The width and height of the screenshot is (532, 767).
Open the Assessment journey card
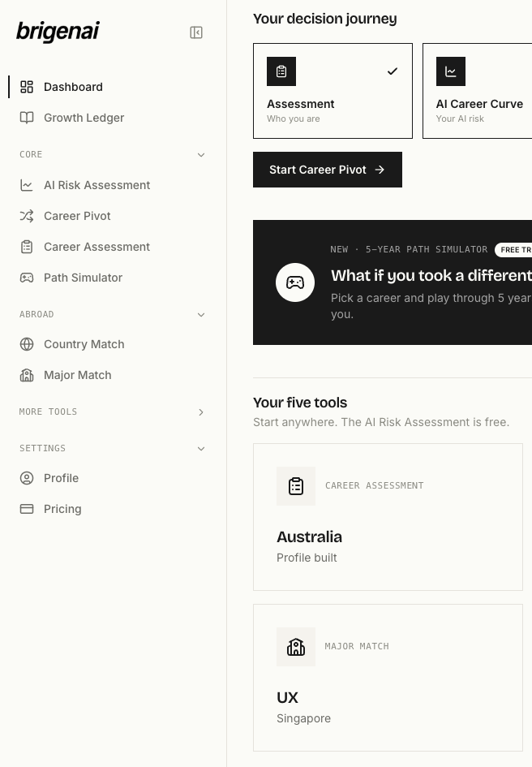[x=332, y=91]
